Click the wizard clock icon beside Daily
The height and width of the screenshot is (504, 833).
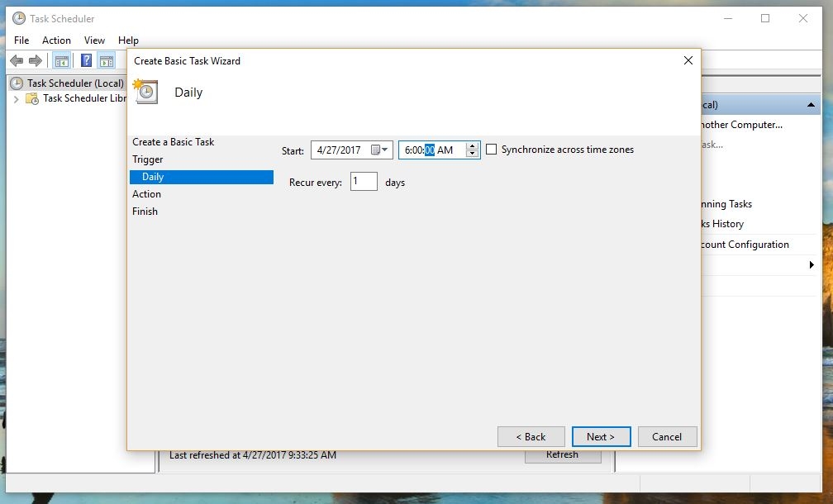(x=145, y=92)
